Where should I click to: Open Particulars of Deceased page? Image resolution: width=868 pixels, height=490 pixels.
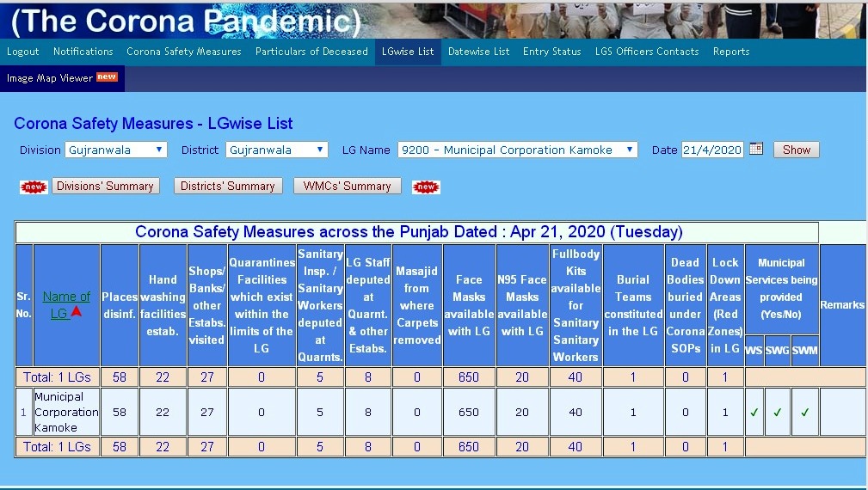pyautogui.click(x=311, y=52)
